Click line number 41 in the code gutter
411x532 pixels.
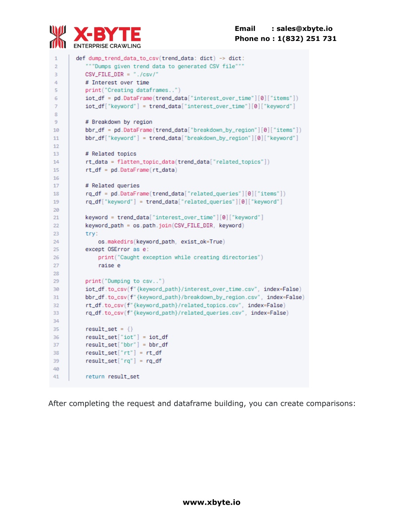click(x=56, y=377)
